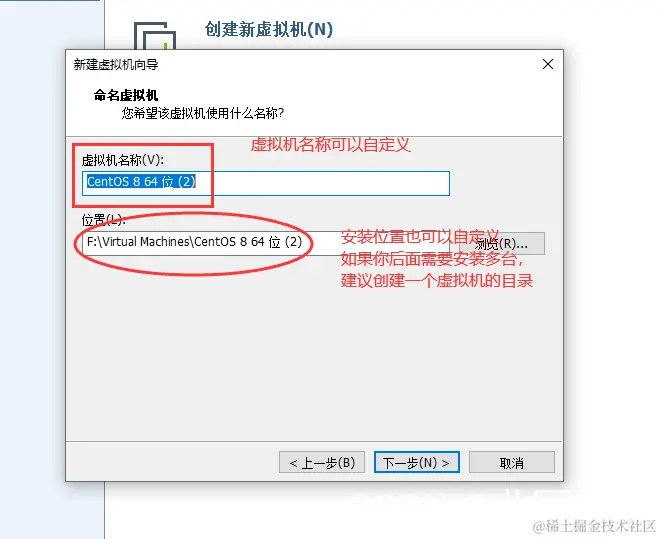Image resolution: width=661 pixels, height=539 pixels.
Task: Click the 新建虚拟机向导 title bar
Action: 295,64
